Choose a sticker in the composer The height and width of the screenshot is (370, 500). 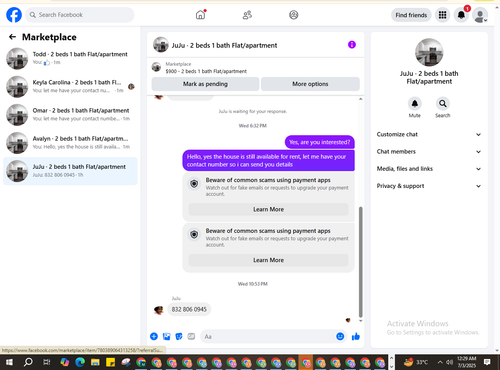179,336
